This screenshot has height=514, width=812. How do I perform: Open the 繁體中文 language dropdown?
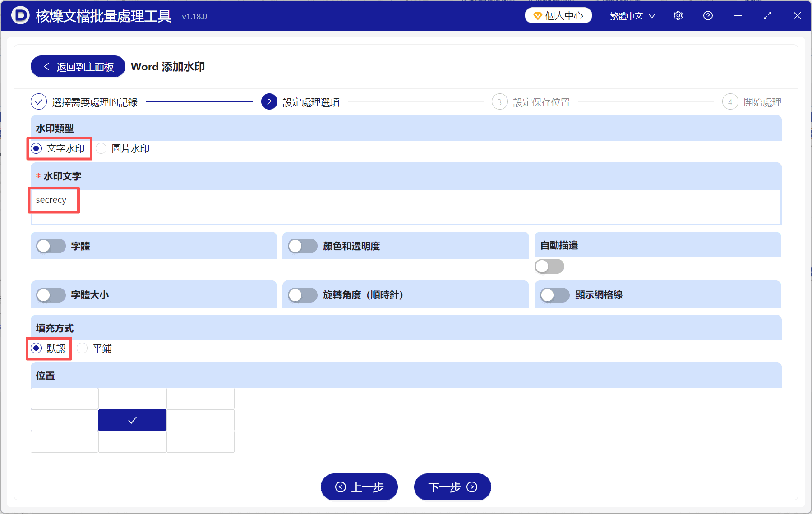[x=632, y=15]
